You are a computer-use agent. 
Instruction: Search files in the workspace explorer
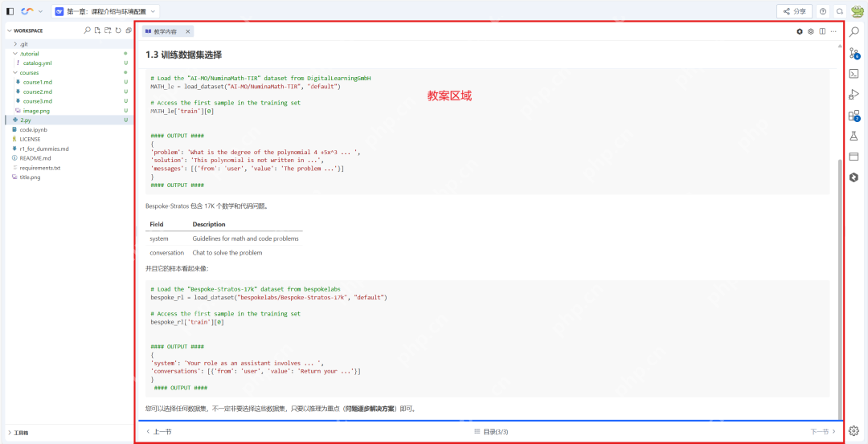pyautogui.click(x=87, y=31)
